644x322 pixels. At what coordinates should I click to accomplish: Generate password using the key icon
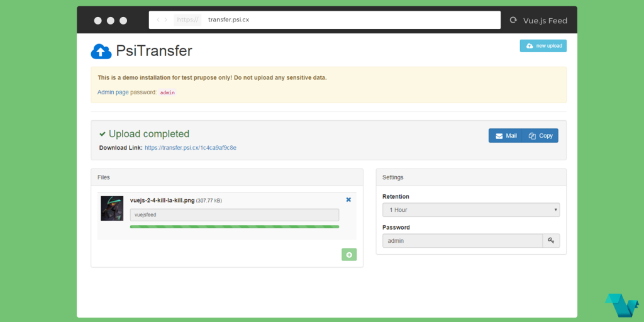pos(551,241)
